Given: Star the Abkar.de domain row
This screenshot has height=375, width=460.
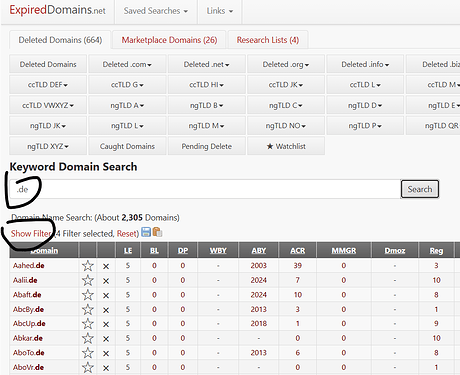Looking at the screenshot, I should [88, 338].
